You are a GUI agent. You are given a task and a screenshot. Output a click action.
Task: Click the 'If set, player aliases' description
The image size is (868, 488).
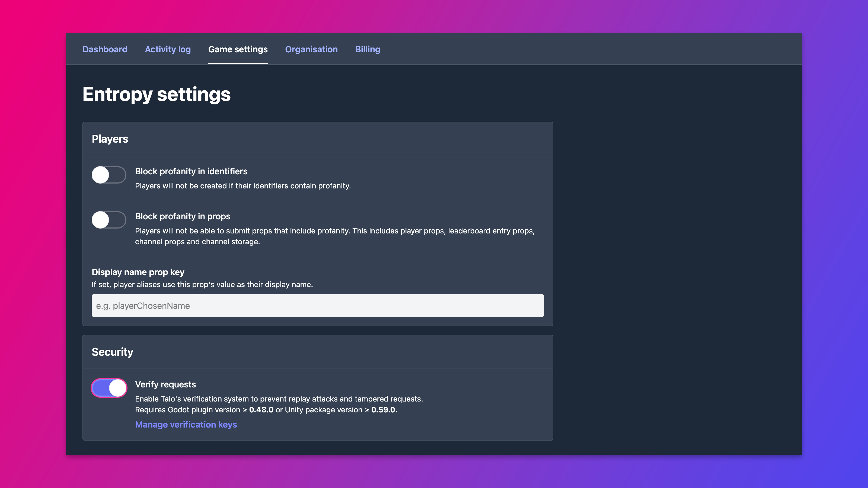click(202, 284)
